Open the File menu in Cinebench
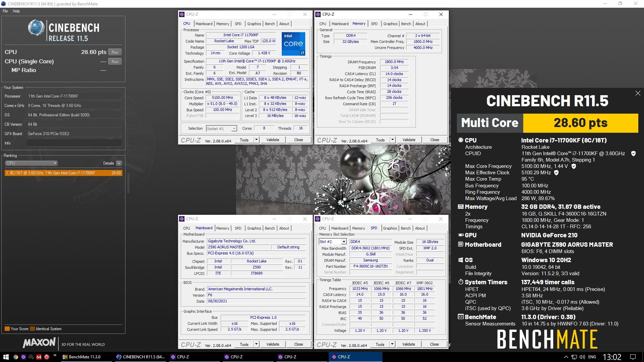 click(5, 11)
